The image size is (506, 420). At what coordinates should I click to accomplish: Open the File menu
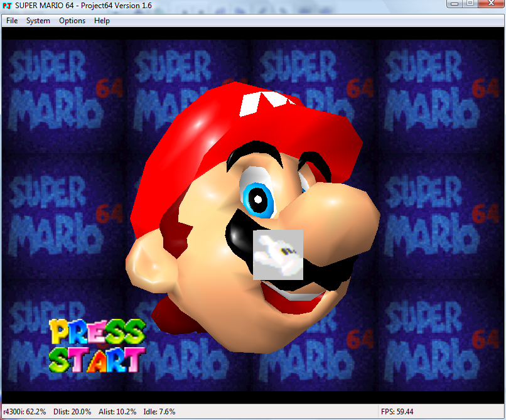pos(12,21)
